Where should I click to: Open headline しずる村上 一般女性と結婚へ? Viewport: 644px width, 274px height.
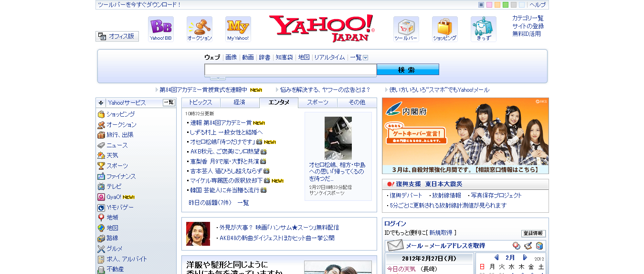click(x=226, y=132)
